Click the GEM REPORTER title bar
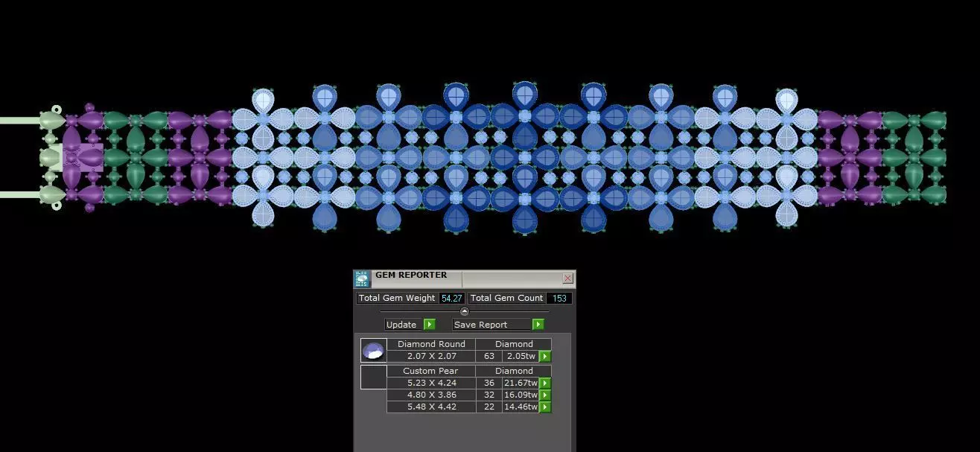The width and height of the screenshot is (980, 452). pyautogui.click(x=465, y=278)
